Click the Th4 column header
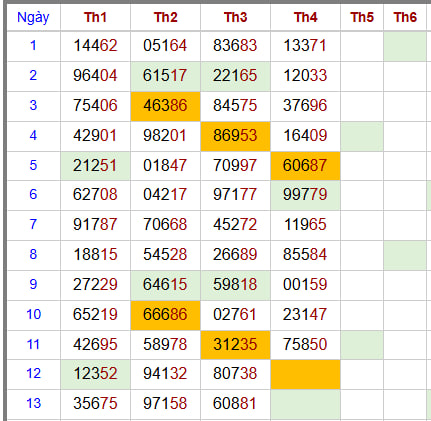This screenshot has height=421, width=431. (305, 17)
